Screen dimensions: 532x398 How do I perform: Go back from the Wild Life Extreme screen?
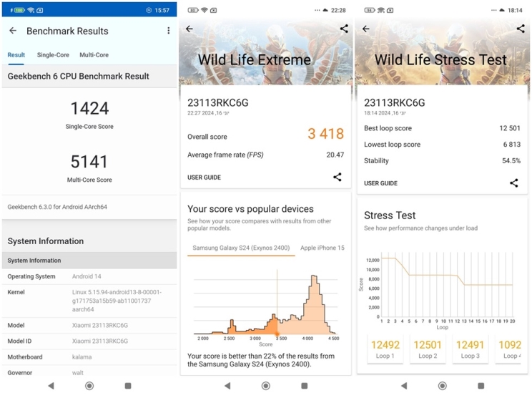[189, 29]
